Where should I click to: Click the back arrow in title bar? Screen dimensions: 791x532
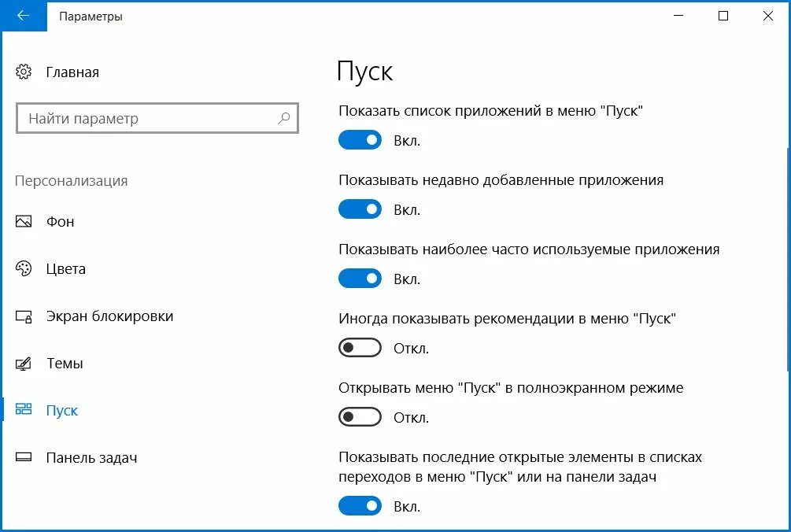point(23,16)
